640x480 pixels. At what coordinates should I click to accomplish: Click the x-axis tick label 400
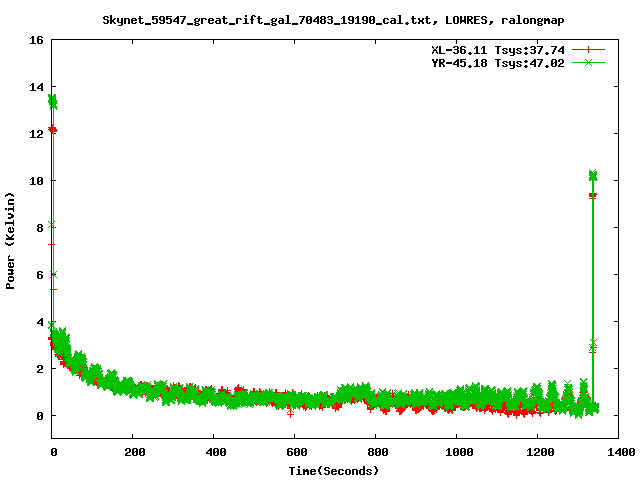(215, 452)
